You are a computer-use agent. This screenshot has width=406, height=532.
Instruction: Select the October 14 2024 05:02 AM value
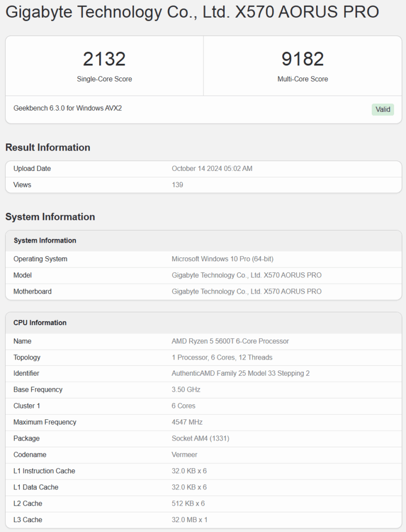[212, 169]
